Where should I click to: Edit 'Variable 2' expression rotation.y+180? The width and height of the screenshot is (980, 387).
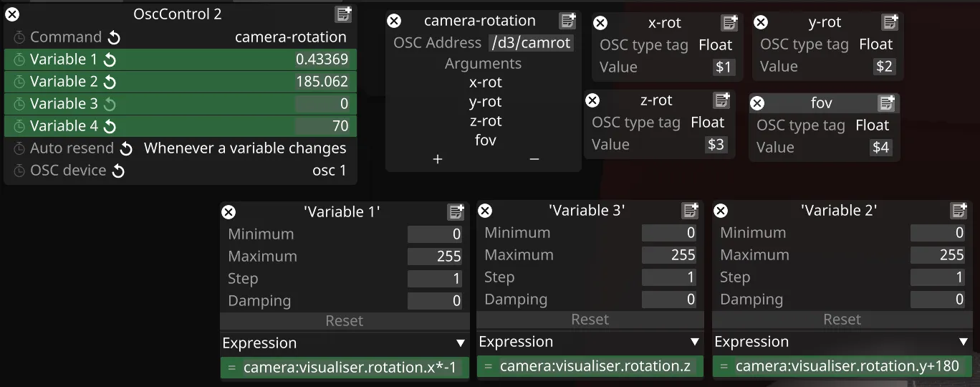click(x=847, y=366)
